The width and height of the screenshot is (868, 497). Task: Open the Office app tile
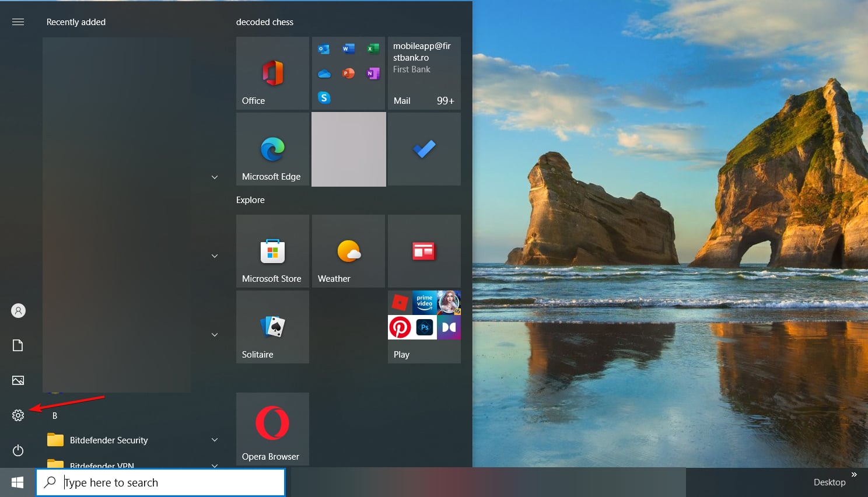[x=272, y=73]
